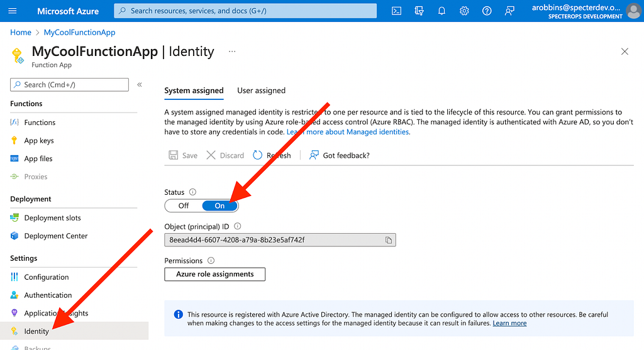Click the info icon next to Status
The height and width of the screenshot is (350, 644).
[x=192, y=192]
